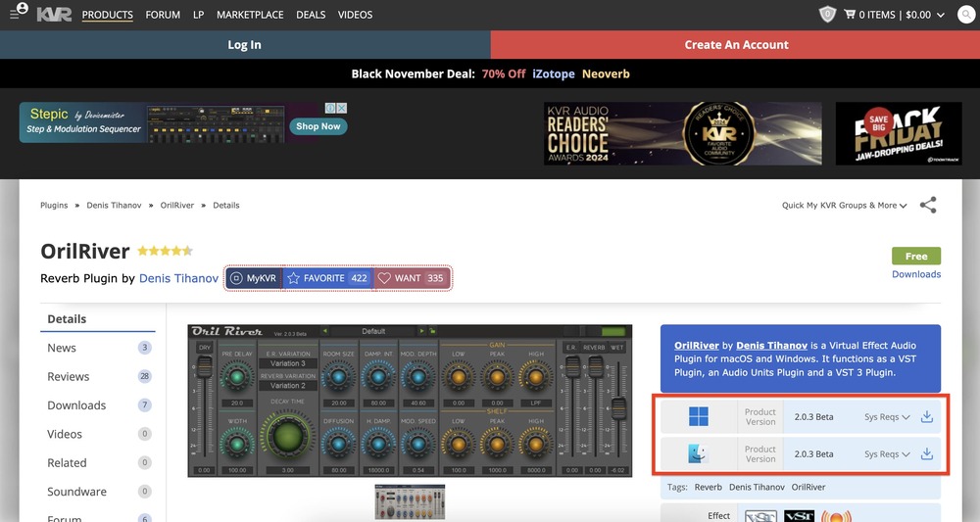This screenshot has width=980, height=522.
Task: Expand Sys Reqs for Windows version
Action: 887,417
